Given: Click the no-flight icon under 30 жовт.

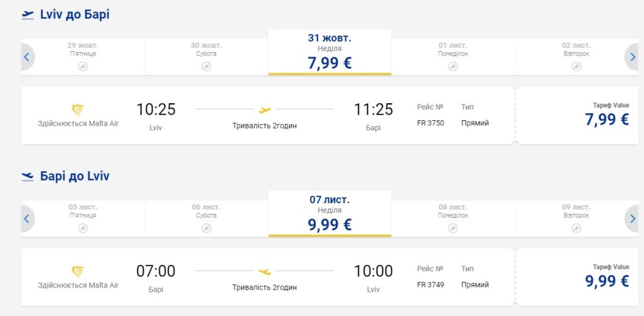Looking at the screenshot, I should [206, 66].
